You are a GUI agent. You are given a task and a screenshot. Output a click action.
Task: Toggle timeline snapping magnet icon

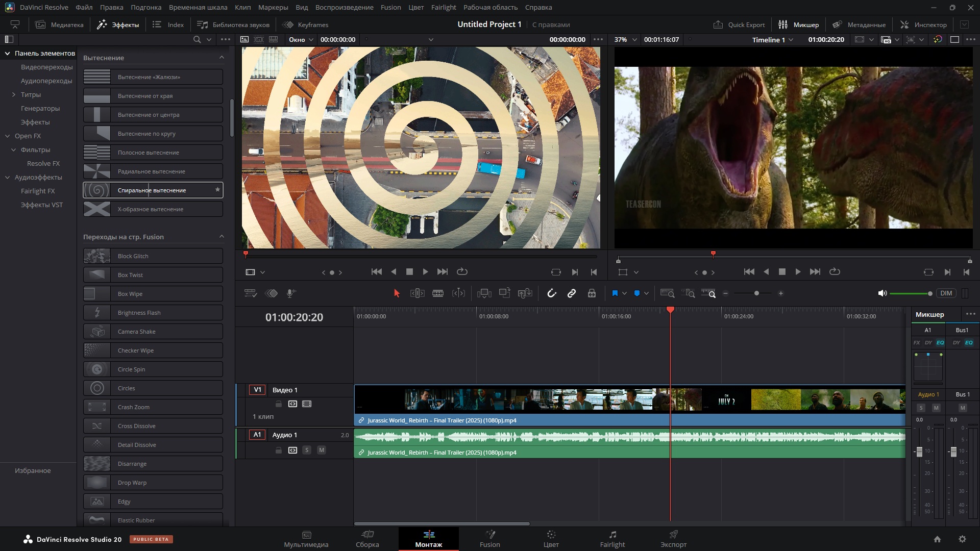tap(552, 293)
